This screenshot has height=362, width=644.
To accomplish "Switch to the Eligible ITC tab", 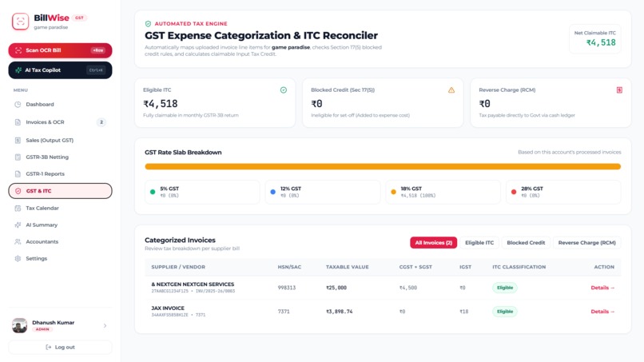I will 479,243.
